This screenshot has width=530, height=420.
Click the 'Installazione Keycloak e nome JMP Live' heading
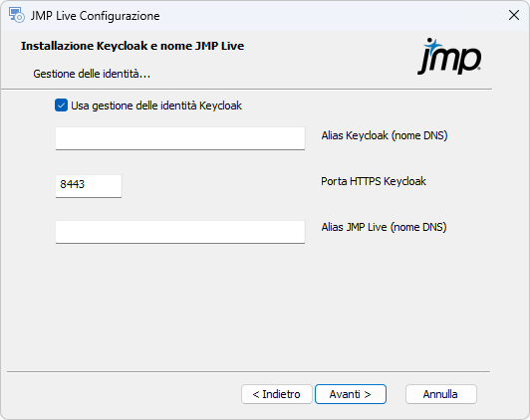pyautogui.click(x=132, y=46)
